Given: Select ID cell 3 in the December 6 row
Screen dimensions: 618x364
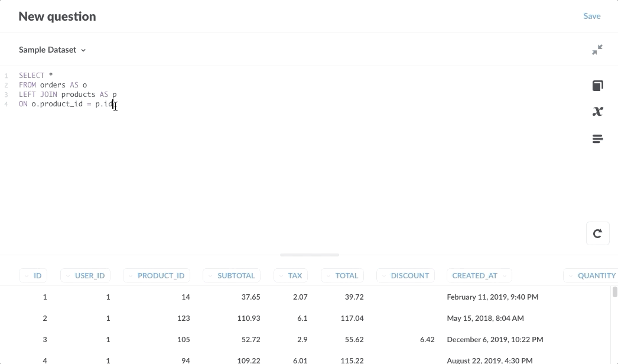Looking at the screenshot, I should (x=44, y=340).
